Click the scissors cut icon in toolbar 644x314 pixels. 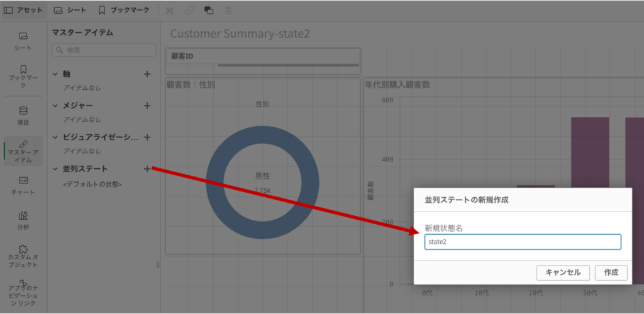(169, 11)
